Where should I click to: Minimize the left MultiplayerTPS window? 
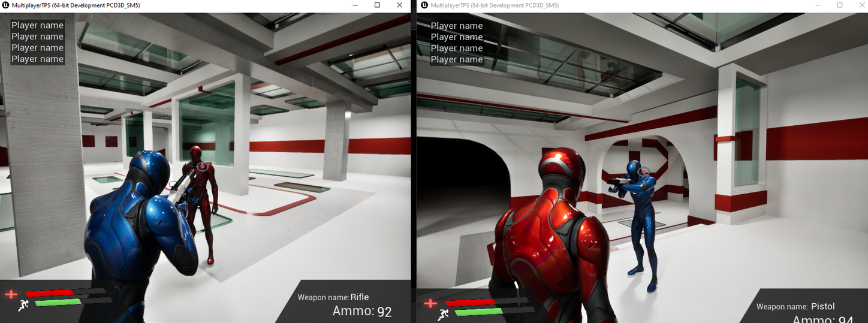355,5
